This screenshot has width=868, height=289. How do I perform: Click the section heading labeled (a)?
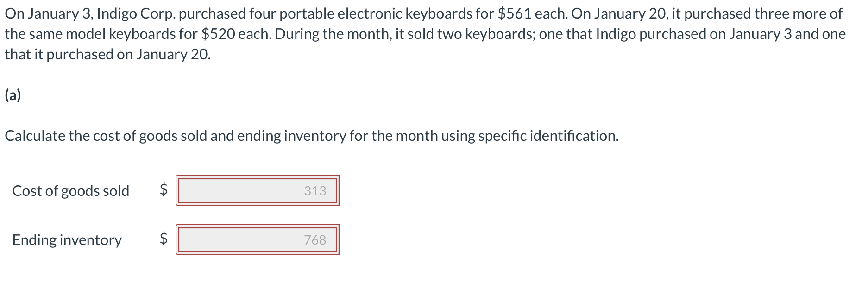click(13, 95)
